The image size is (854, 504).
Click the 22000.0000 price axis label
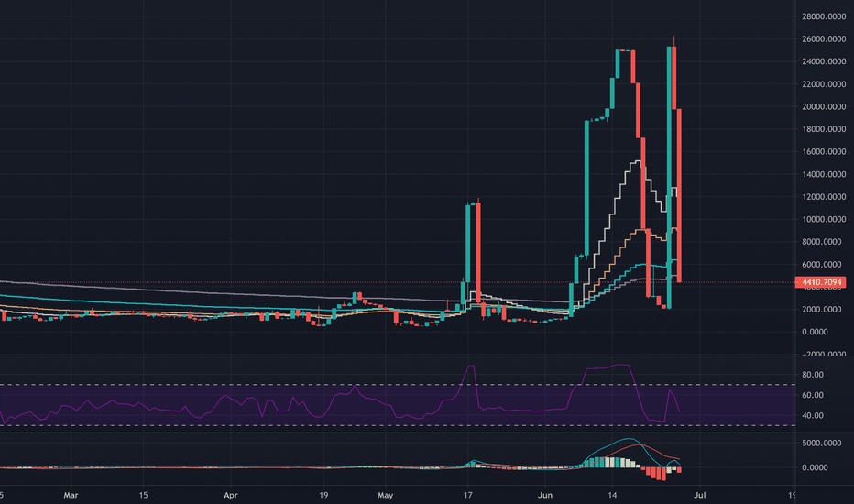[824, 84]
